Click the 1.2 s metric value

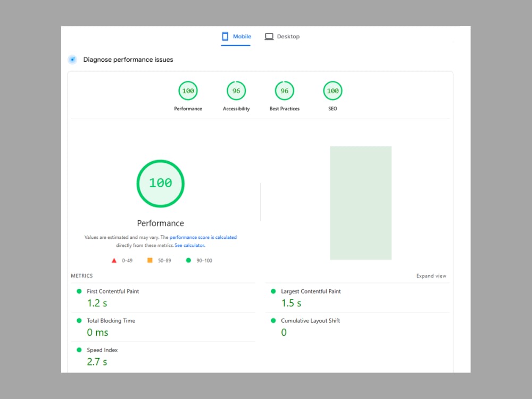(97, 303)
